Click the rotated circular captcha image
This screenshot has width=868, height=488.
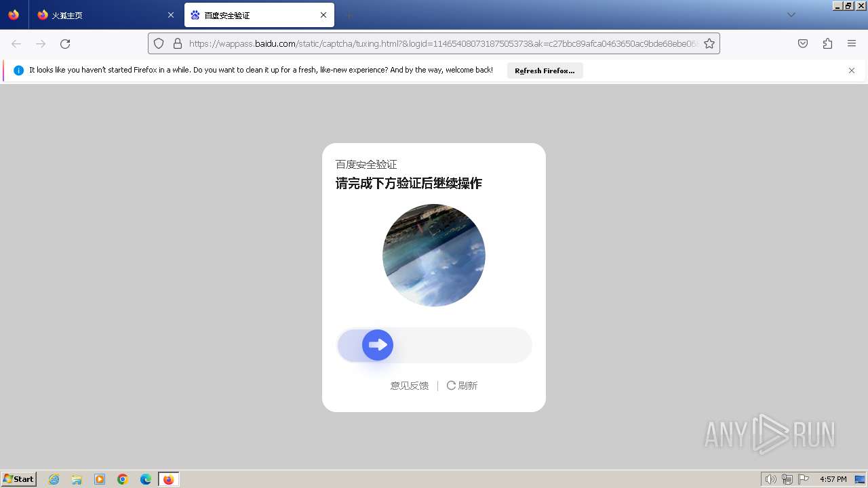[x=434, y=256]
